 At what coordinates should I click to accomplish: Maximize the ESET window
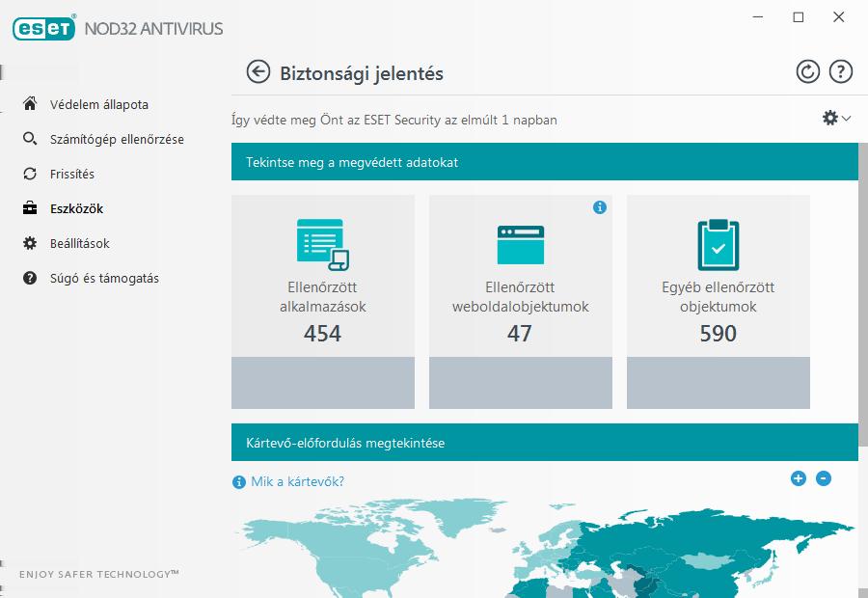[x=799, y=17]
